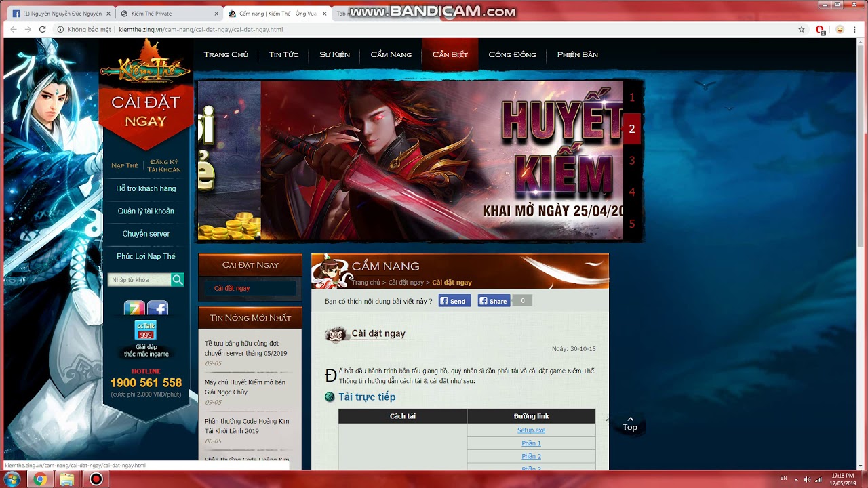Open news 'Tề tựu bằng hữu' chuyển server

pyautogui.click(x=246, y=348)
